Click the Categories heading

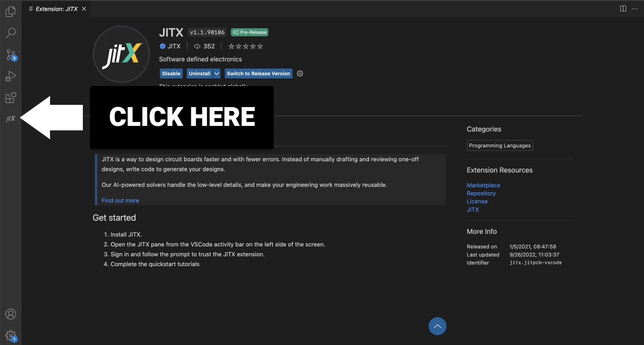point(484,129)
